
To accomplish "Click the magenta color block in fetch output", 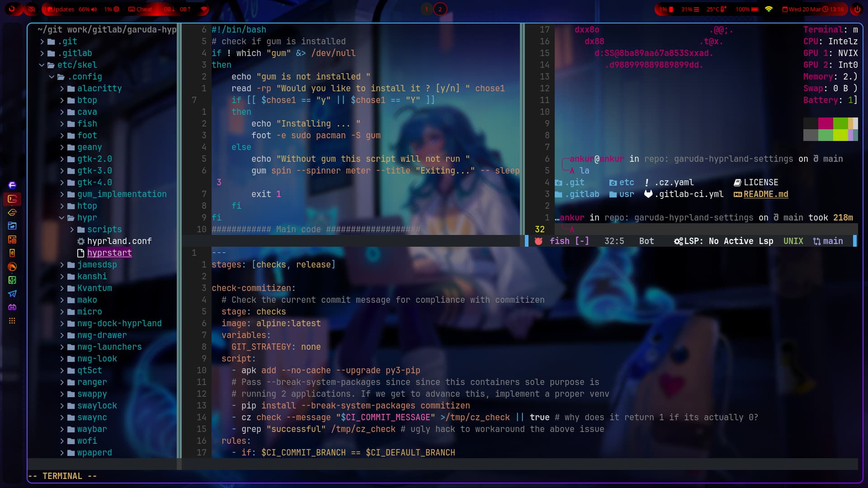I will pos(826,123).
